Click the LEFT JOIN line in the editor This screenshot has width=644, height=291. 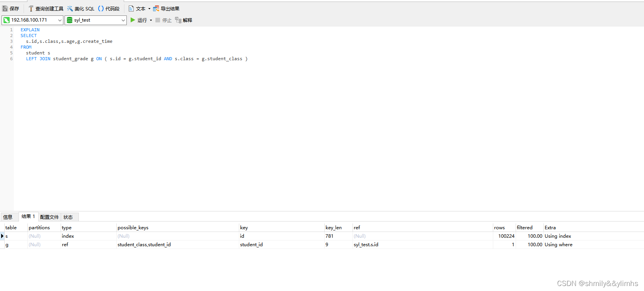pos(137,59)
